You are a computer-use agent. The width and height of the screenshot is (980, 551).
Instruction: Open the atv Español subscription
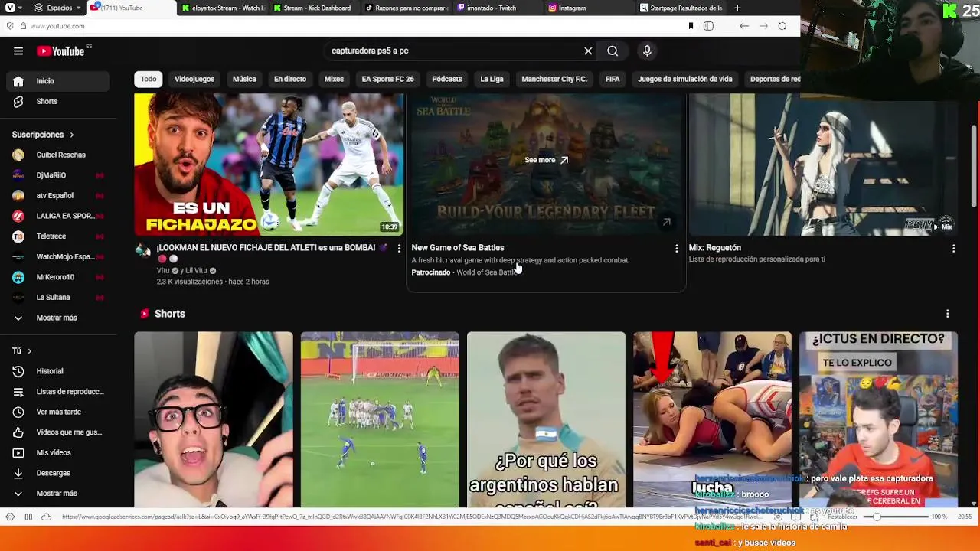pyautogui.click(x=58, y=196)
